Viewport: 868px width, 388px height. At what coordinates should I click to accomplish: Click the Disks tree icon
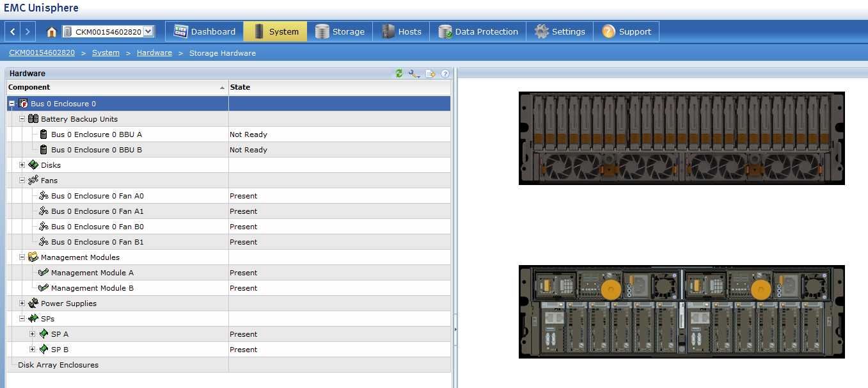click(33, 165)
